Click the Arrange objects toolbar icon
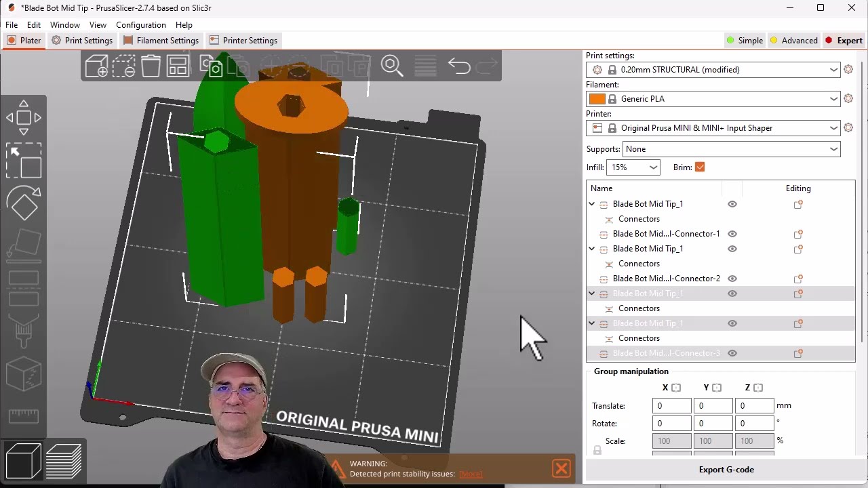868x488 pixels. coord(178,66)
